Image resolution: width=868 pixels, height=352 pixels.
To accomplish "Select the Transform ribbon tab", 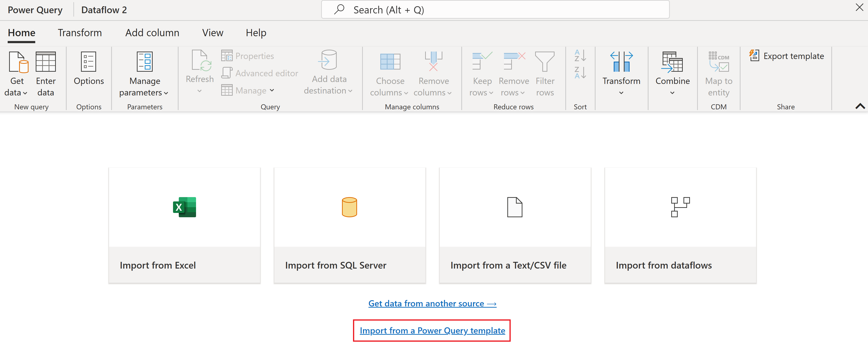I will point(80,32).
